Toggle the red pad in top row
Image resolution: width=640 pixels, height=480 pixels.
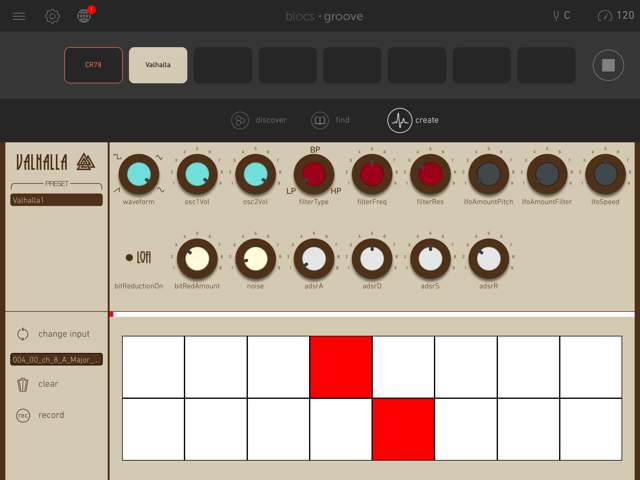341,366
